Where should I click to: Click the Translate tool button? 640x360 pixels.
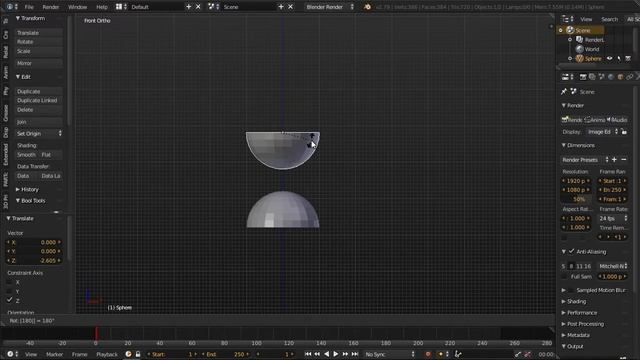pos(39,33)
